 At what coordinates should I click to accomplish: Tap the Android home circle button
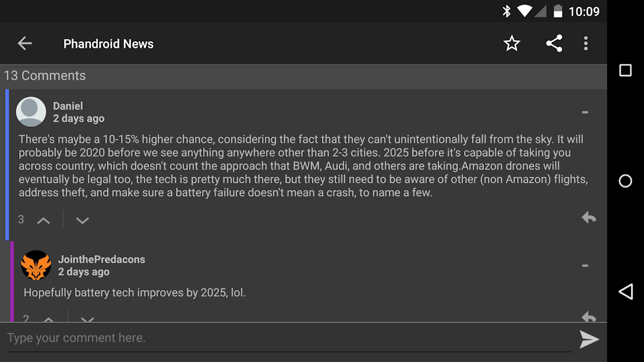[x=625, y=180]
